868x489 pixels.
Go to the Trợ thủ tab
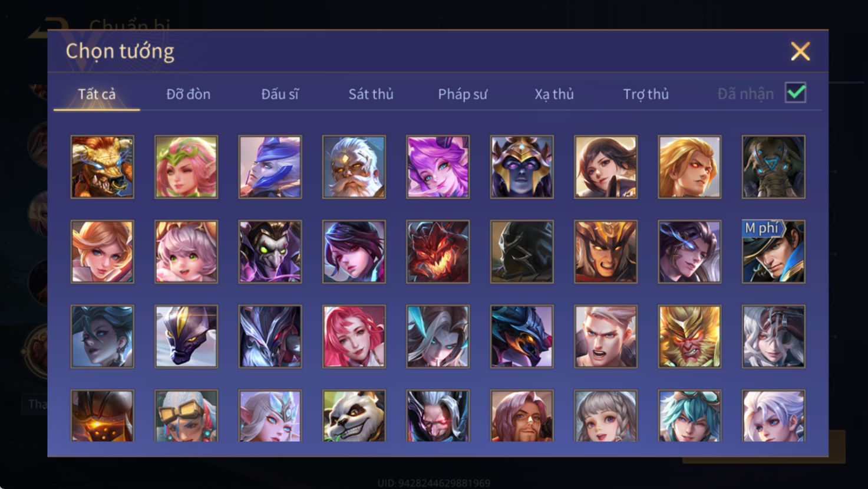(x=646, y=94)
